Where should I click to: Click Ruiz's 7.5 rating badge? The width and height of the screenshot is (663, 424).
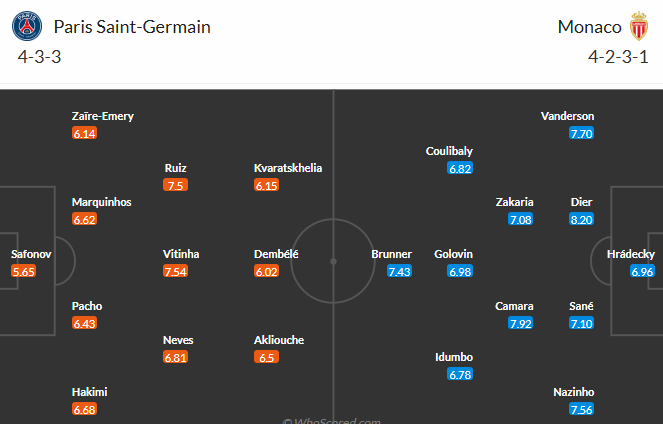click(175, 185)
